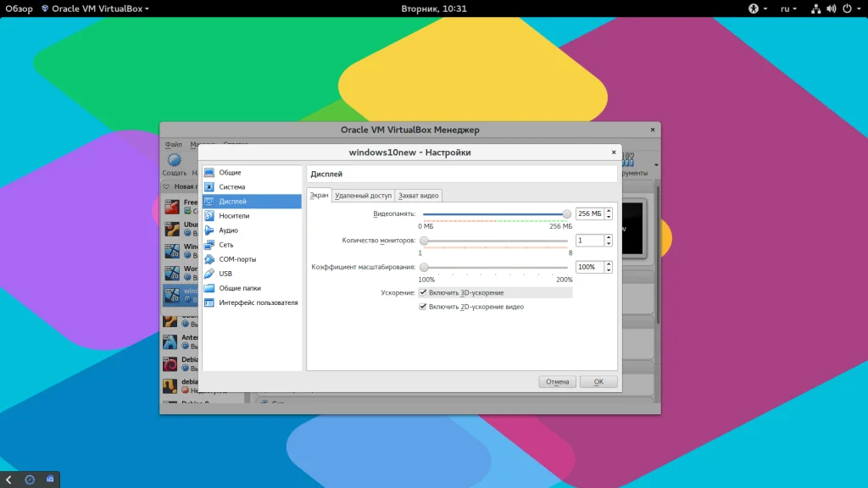Screen dimensions: 868x488
Task: Open the Аудио settings section
Action: point(228,230)
